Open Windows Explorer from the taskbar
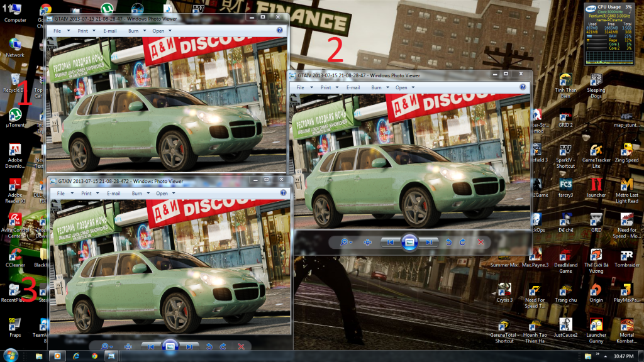The image size is (644, 362). coord(38,356)
